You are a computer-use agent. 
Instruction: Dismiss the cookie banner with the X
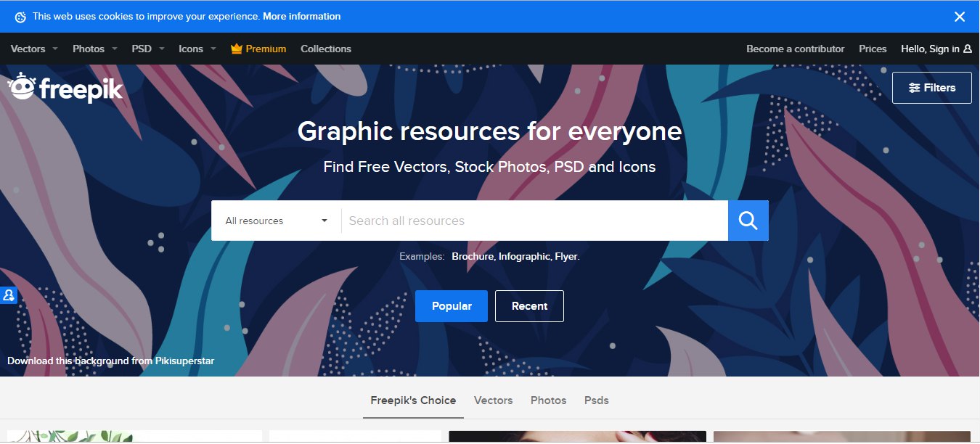[x=960, y=17]
